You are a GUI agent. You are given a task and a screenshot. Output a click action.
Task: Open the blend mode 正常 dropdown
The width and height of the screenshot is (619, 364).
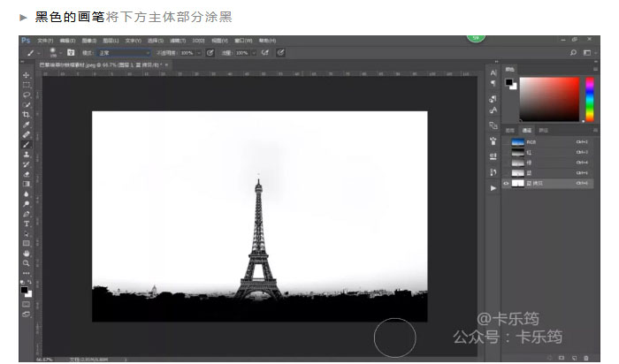point(124,53)
